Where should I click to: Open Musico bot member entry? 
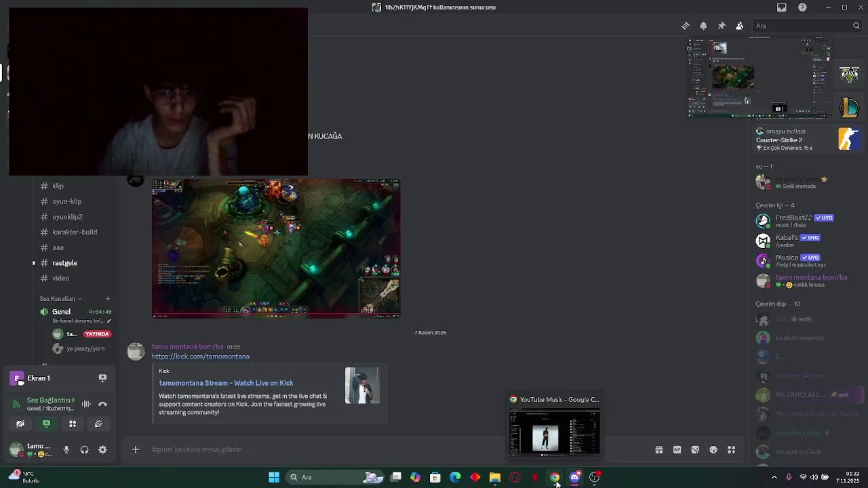click(x=807, y=260)
